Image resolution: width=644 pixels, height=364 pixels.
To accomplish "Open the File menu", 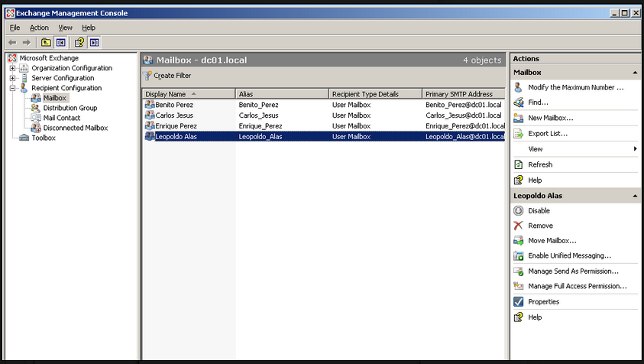I will [x=15, y=28].
